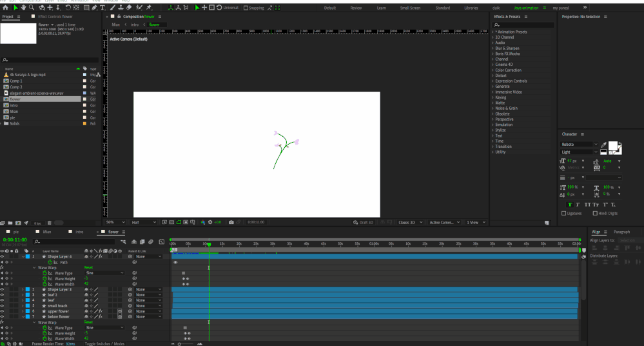
Task: Select the Eraser tool
Action: click(129, 7)
